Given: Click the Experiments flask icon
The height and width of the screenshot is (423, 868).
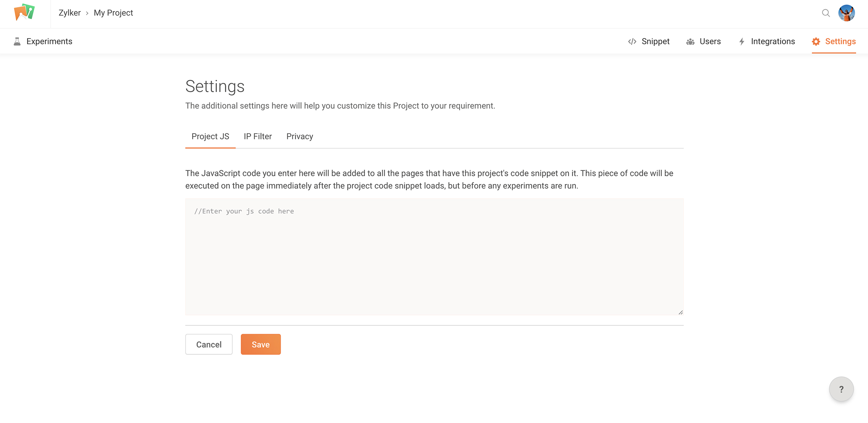Looking at the screenshot, I should 17,42.
